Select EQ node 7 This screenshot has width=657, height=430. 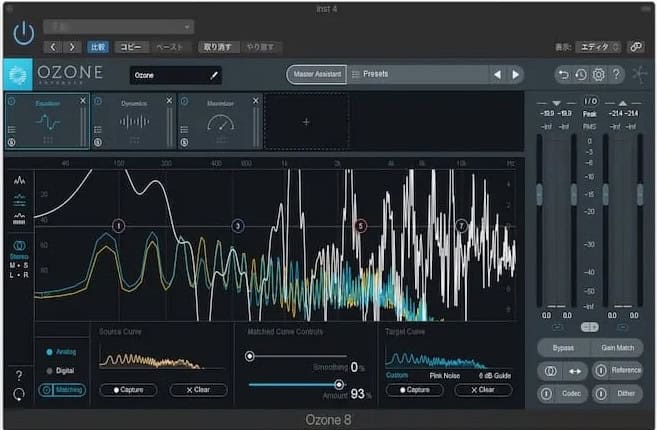pyautogui.click(x=461, y=226)
